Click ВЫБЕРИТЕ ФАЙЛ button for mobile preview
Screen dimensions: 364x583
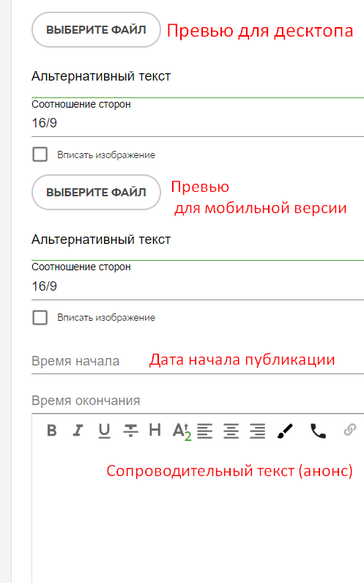pyautogui.click(x=96, y=192)
